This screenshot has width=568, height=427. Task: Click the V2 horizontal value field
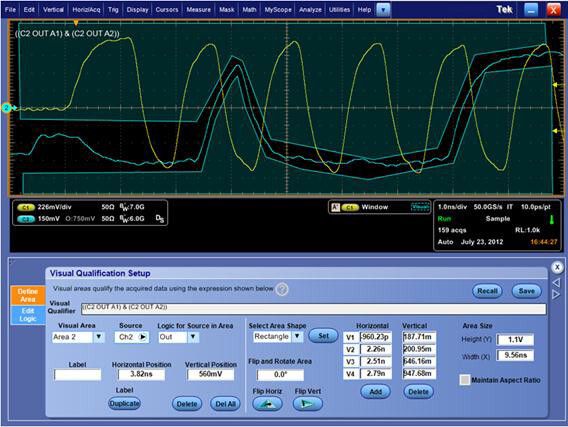pos(376,349)
